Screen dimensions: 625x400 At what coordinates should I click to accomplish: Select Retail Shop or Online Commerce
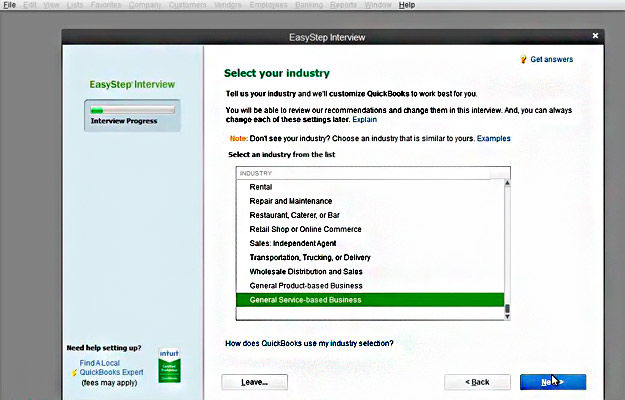pyautogui.click(x=370, y=229)
